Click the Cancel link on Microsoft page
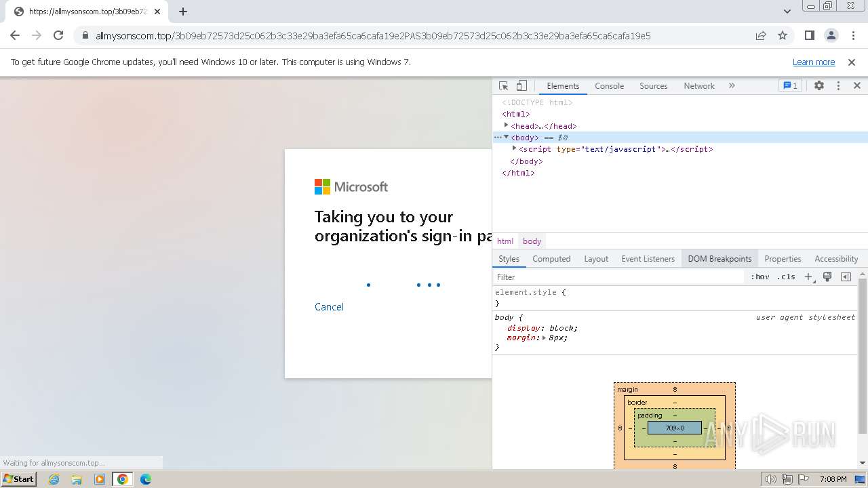Screen dimensions: 868x488 pos(329,307)
